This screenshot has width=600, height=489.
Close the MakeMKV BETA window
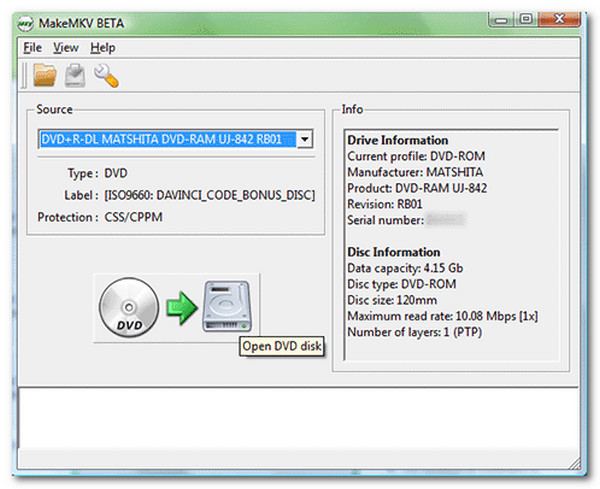tap(560, 19)
